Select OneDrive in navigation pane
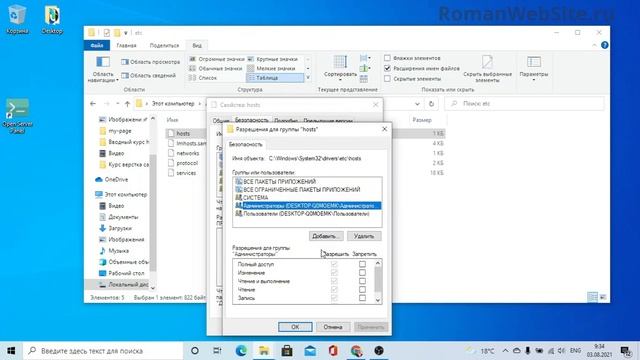The height and width of the screenshot is (360, 640). 116,180
